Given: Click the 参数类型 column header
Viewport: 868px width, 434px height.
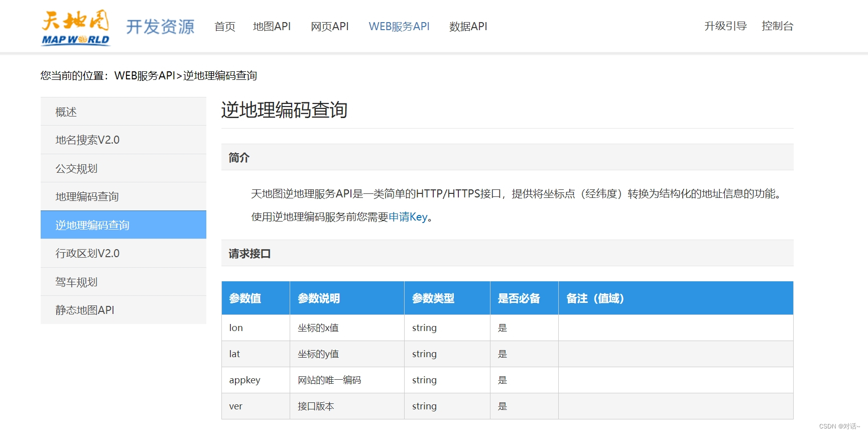Looking at the screenshot, I should tap(447, 298).
